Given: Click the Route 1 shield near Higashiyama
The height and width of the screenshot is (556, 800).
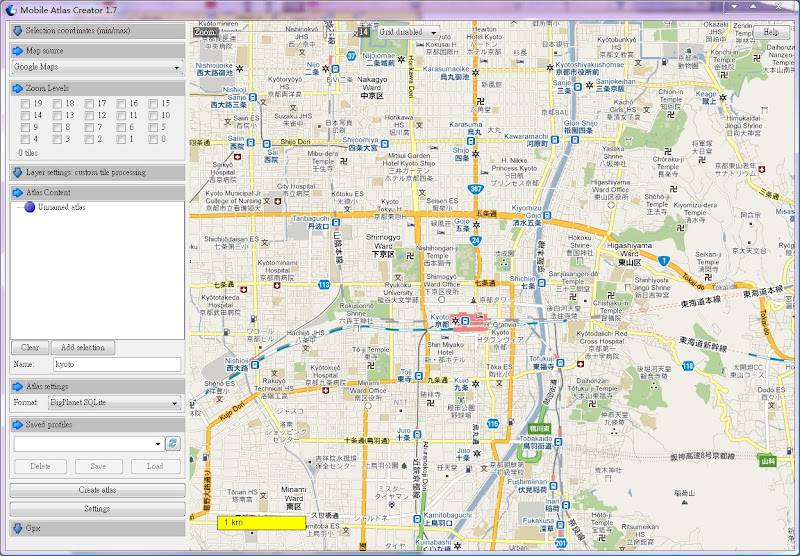Looking at the screenshot, I should (663, 261).
